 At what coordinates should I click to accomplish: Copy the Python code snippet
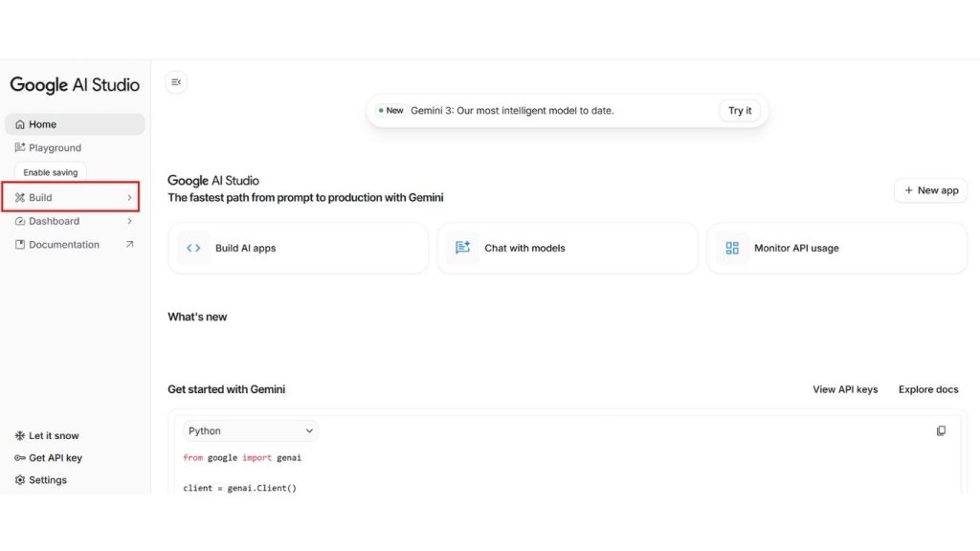pyautogui.click(x=941, y=430)
